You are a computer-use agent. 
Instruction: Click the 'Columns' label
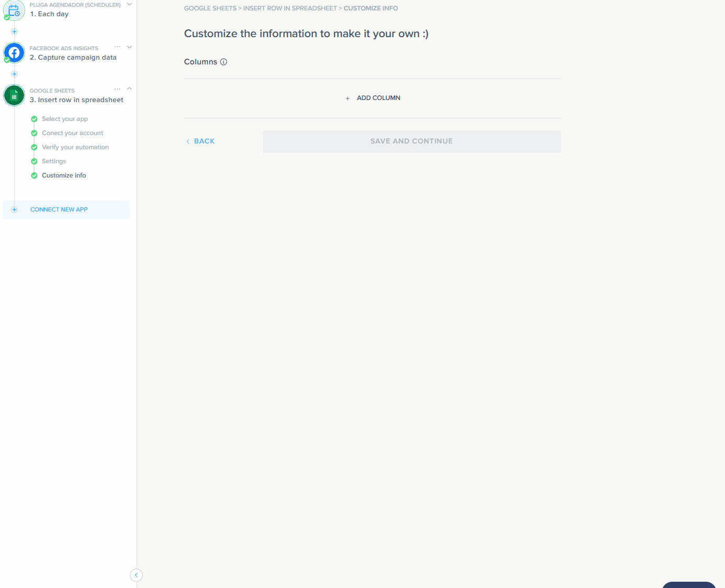[200, 62]
